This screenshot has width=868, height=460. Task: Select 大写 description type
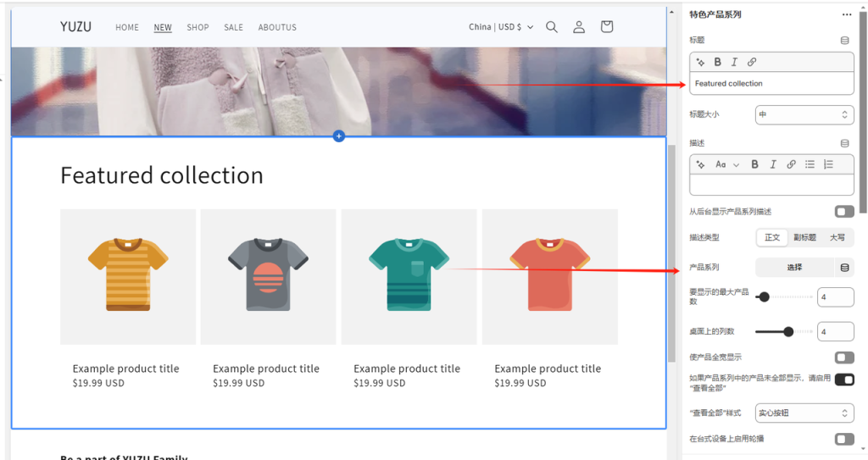[837, 237]
